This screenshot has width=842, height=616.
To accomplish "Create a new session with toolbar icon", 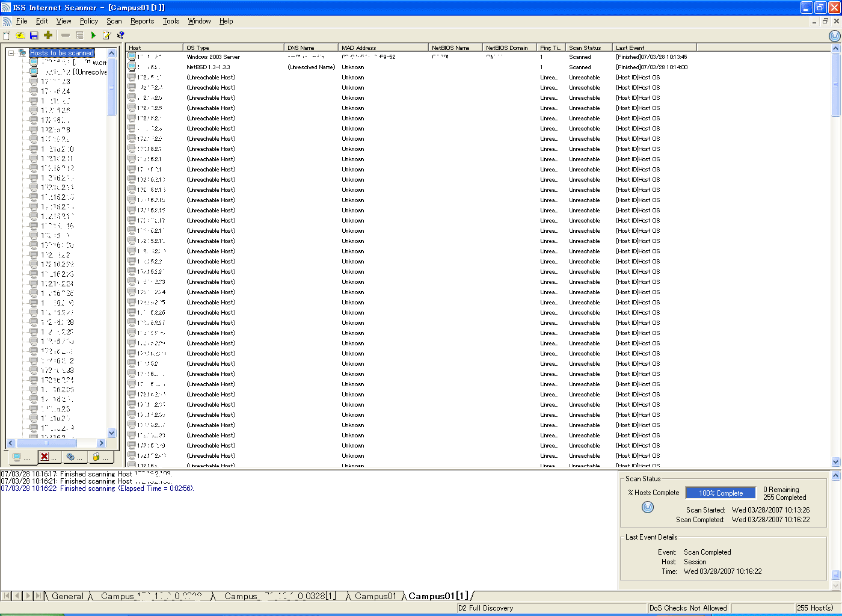I will [x=7, y=35].
